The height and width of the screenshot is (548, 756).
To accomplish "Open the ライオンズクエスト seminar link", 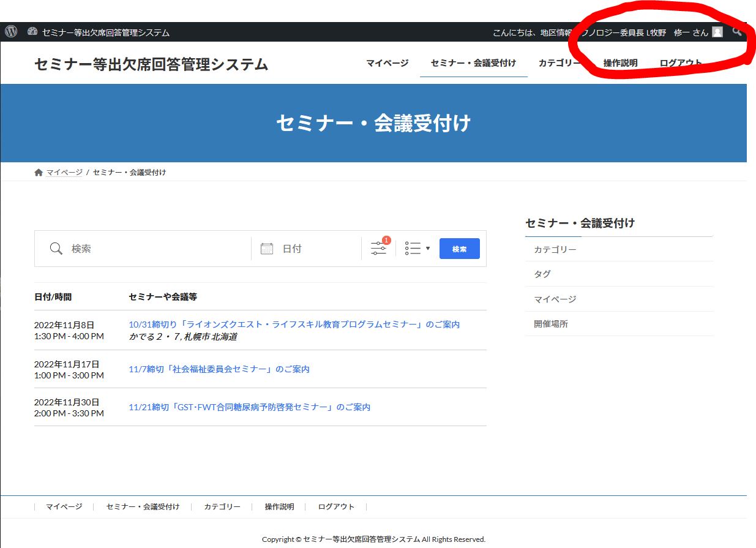I will point(294,325).
